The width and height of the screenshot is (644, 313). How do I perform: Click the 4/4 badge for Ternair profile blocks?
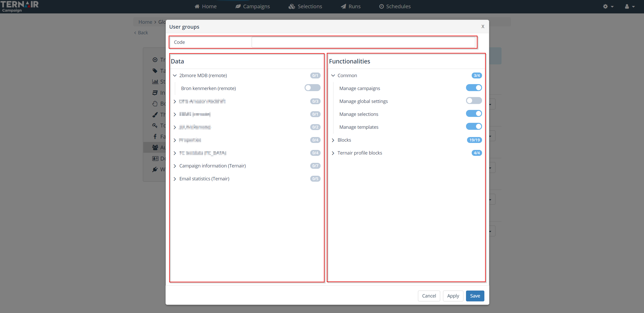pyautogui.click(x=477, y=153)
